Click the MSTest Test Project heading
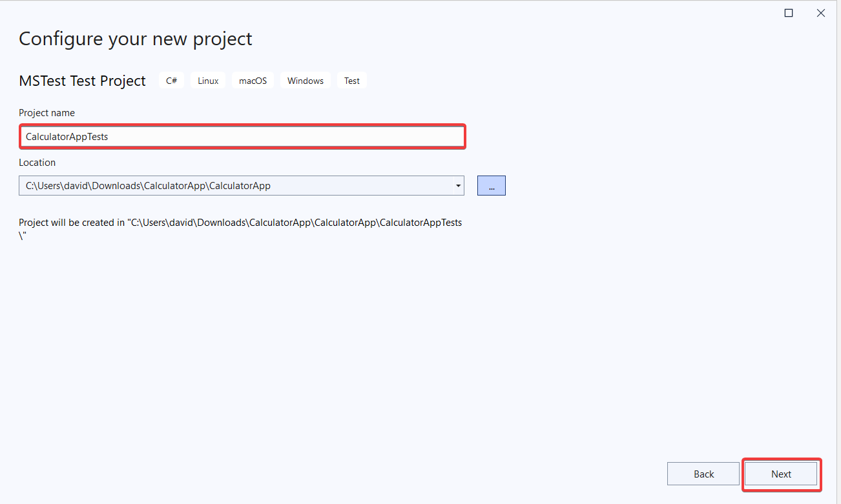 pyautogui.click(x=82, y=81)
